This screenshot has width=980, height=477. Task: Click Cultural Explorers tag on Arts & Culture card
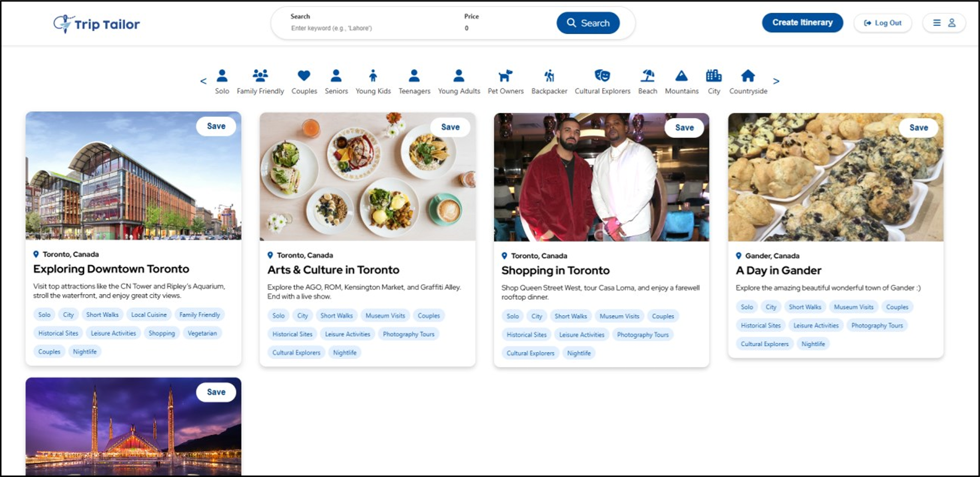click(x=296, y=353)
